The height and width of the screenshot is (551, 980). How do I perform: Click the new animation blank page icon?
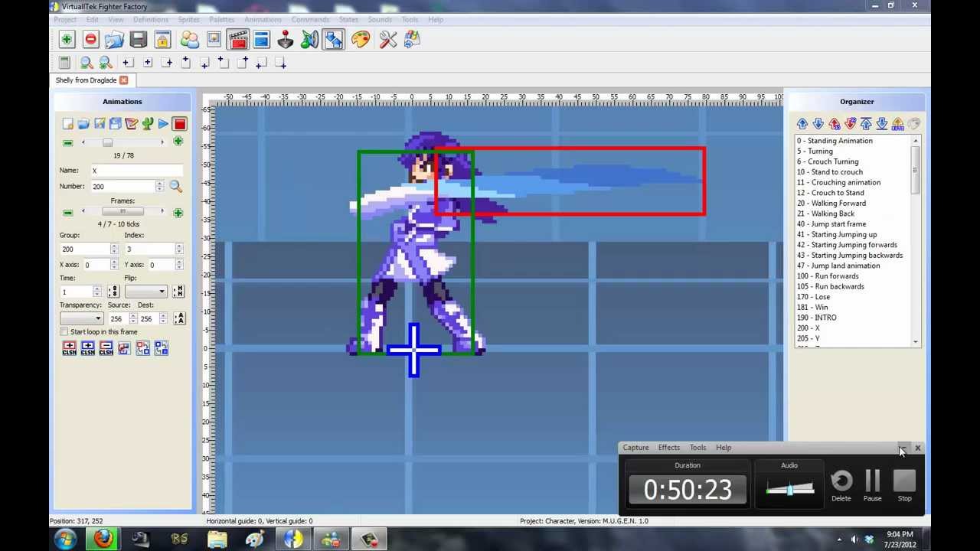pyautogui.click(x=67, y=123)
